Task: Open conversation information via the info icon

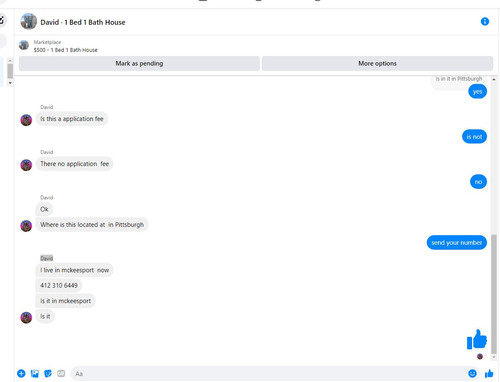Action: tap(485, 22)
